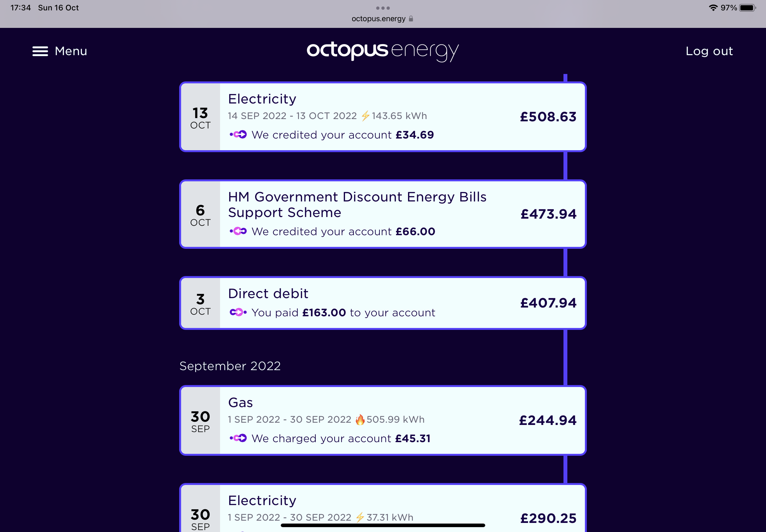Open the HM Government Discount Energy Bills entry
Screen dimensions: 766x532
[383, 214]
